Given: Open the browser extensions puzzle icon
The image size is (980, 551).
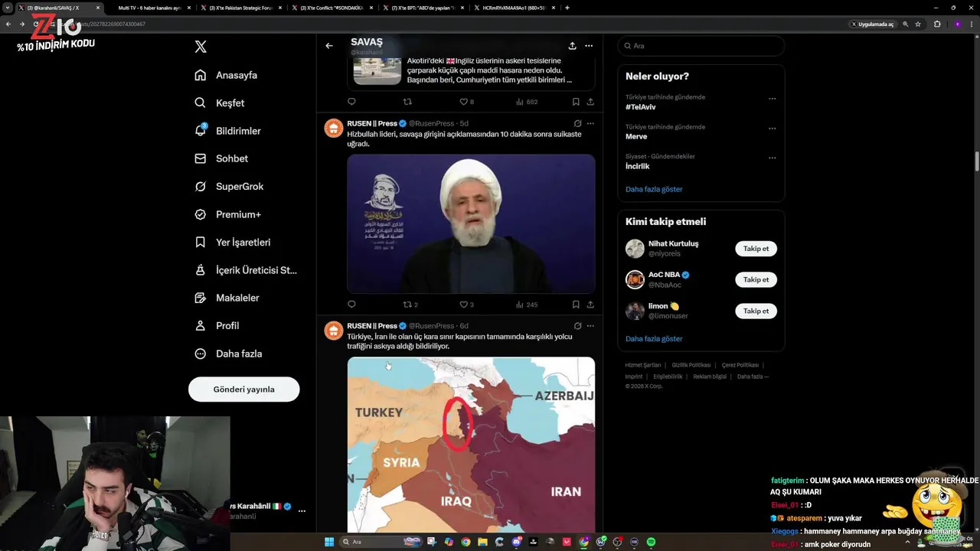Looking at the screenshot, I should pos(937,24).
